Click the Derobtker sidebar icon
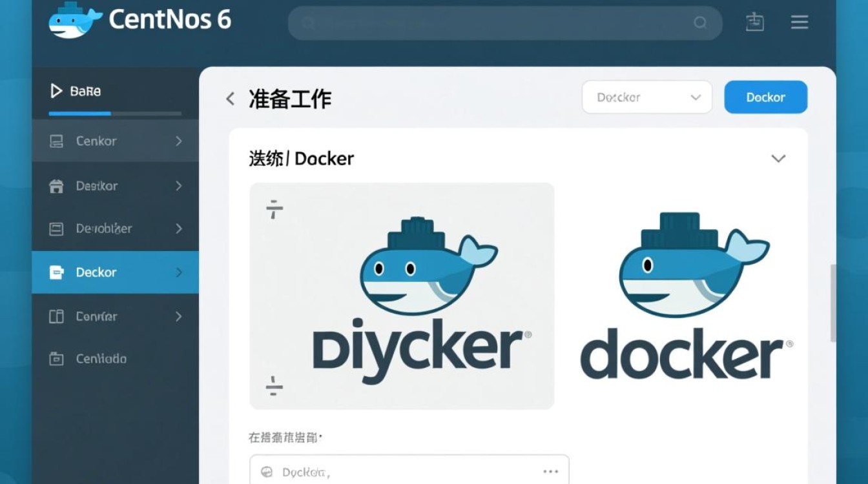This screenshot has width=868, height=484. pos(56,228)
